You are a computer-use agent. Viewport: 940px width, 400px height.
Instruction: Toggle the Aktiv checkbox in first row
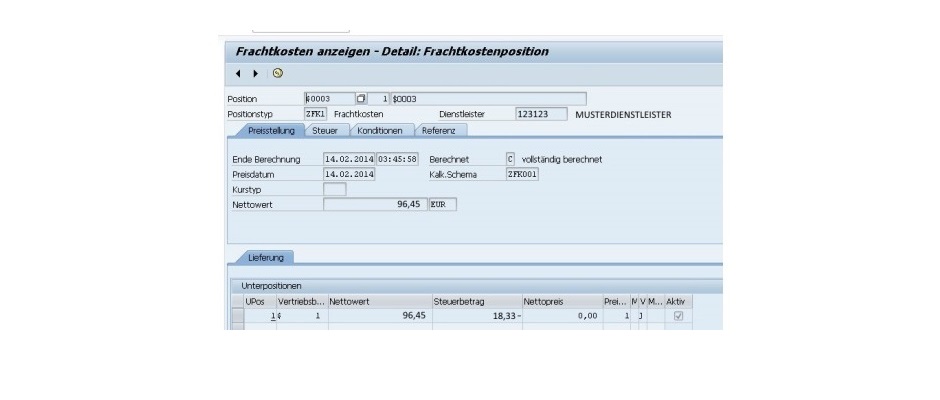pos(679,316)
